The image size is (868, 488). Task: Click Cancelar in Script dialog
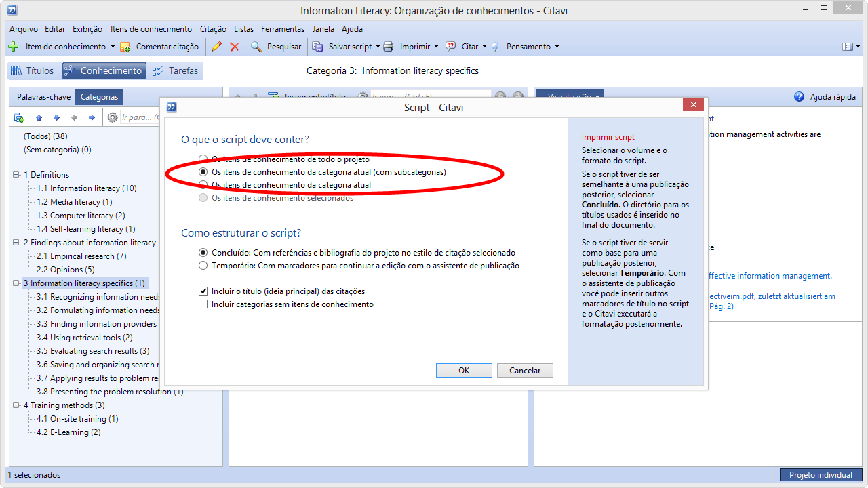coord(525,371)
